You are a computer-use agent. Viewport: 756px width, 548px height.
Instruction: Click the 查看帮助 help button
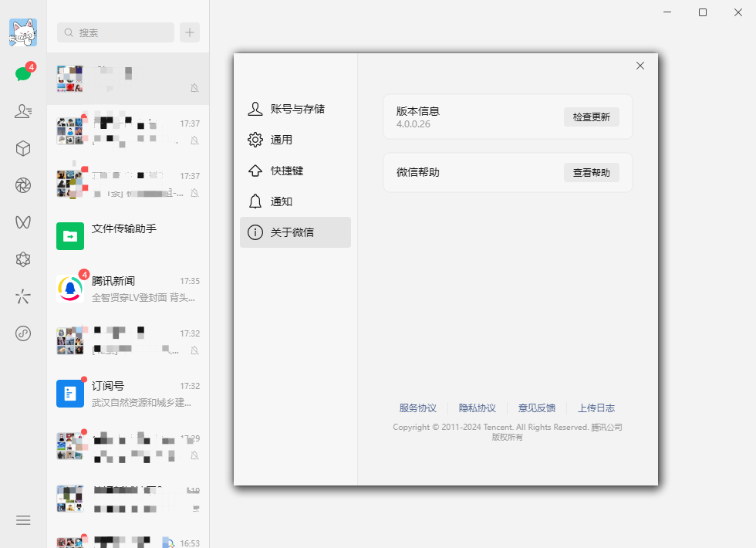(x=592, y=172)
